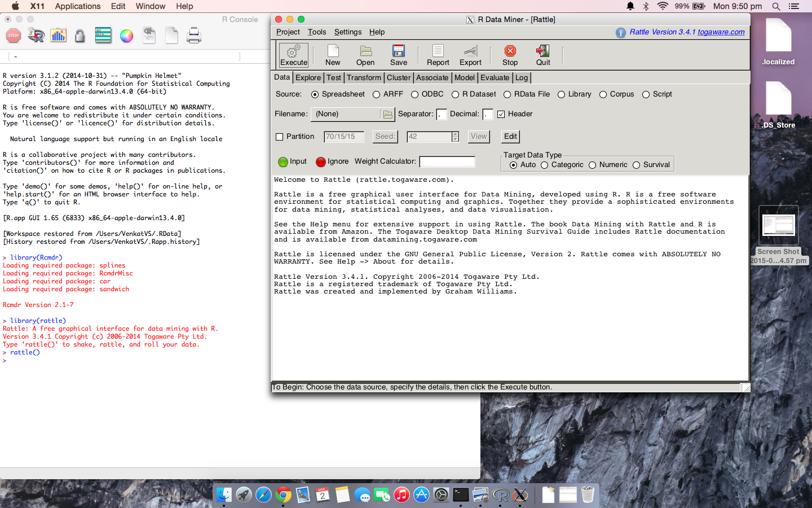This screenshot has height=508, width=812.
Task: Launch Google Chrome from the Dock
Action: 284,495
